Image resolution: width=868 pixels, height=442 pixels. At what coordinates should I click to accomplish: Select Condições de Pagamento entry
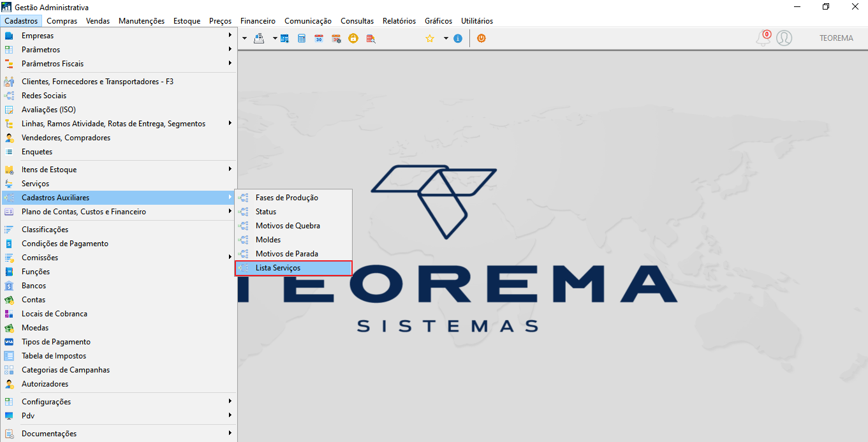tap(119, 244)
